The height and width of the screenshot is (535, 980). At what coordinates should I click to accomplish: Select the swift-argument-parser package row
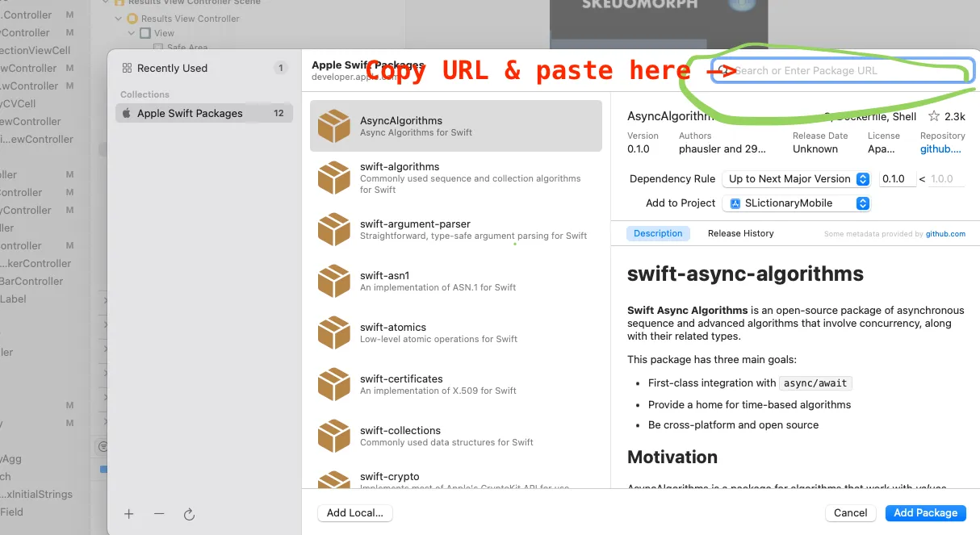click(x=456, y=229)
